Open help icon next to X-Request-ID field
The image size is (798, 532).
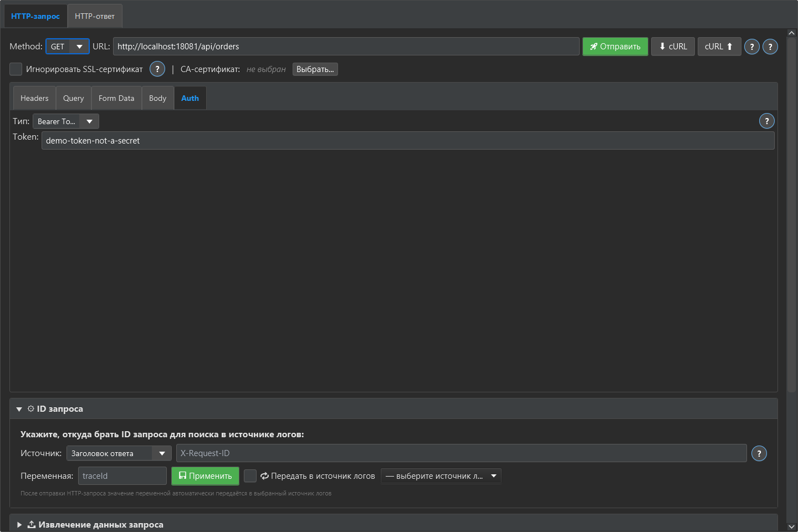click(759, 453)
